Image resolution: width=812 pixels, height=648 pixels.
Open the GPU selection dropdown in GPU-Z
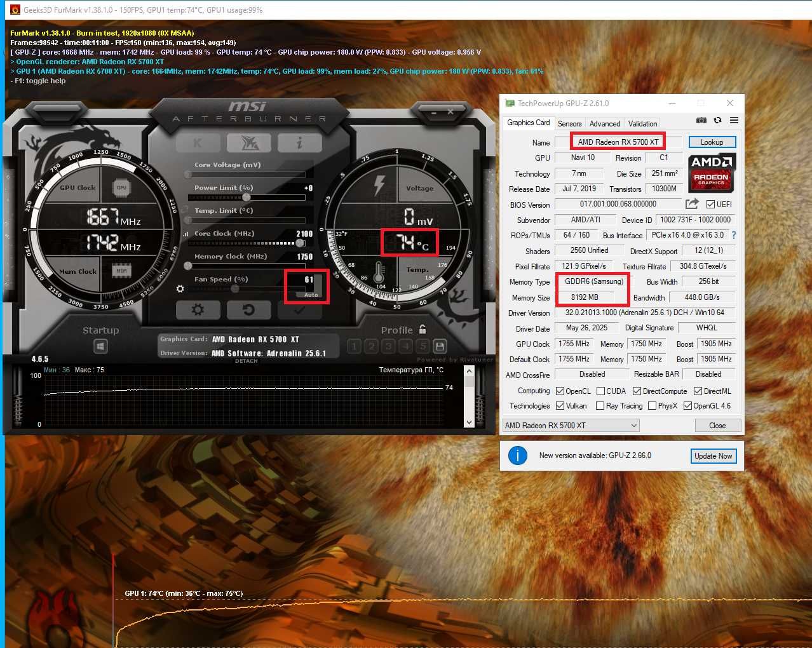[571, 426]
